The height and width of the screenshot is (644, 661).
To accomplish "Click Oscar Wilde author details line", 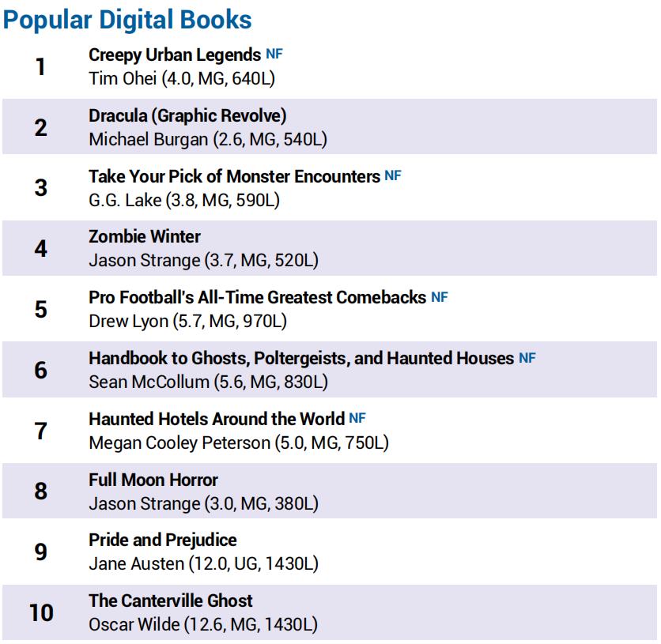I will (x=203, y=624).
